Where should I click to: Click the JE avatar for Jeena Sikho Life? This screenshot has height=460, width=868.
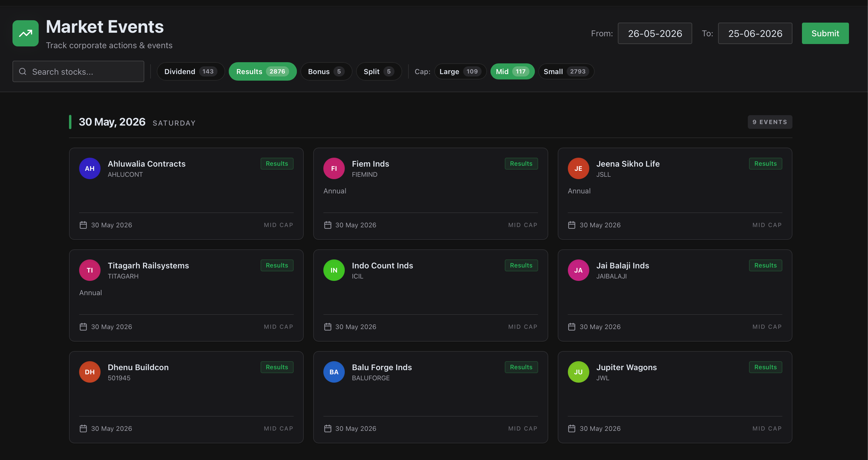click(x=578, y=168)
